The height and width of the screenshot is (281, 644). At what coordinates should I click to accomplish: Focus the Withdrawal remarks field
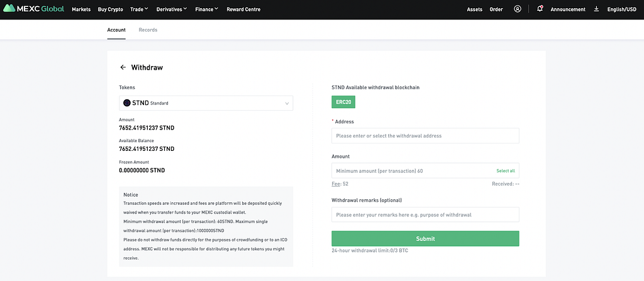point(426,214)
